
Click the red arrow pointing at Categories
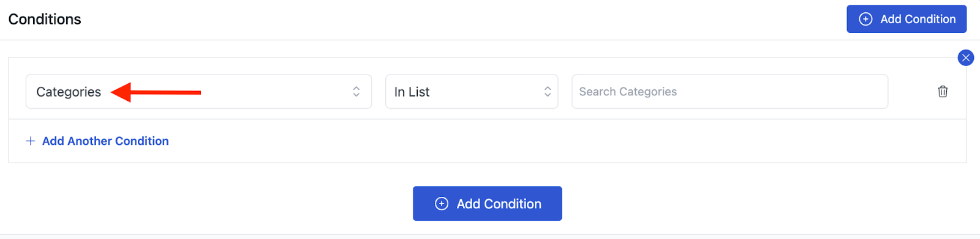click(x=156, y=92)
